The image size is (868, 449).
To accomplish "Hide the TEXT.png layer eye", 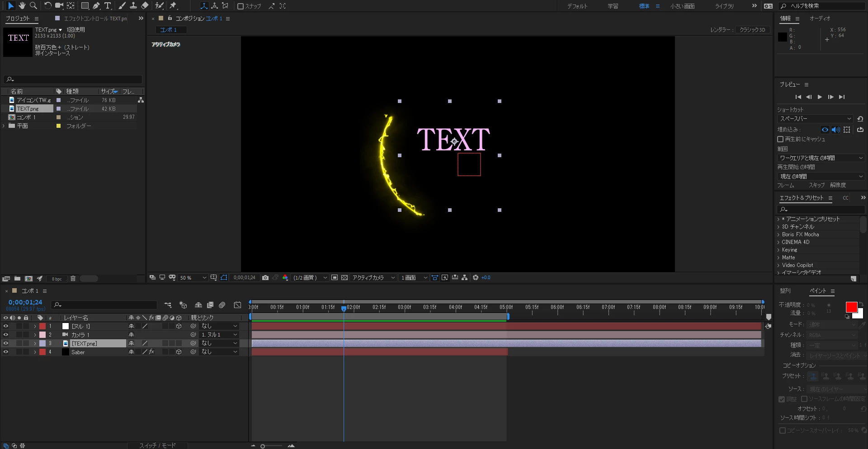I will point(5,343).
